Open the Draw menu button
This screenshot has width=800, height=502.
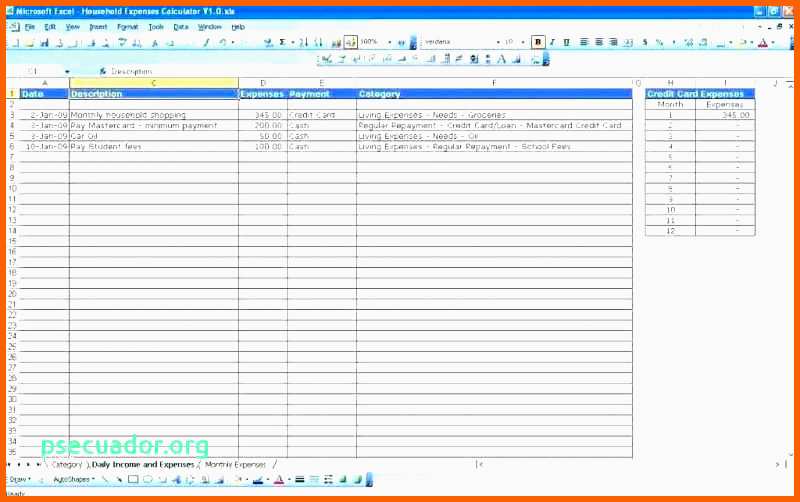[x=19, y=480]
